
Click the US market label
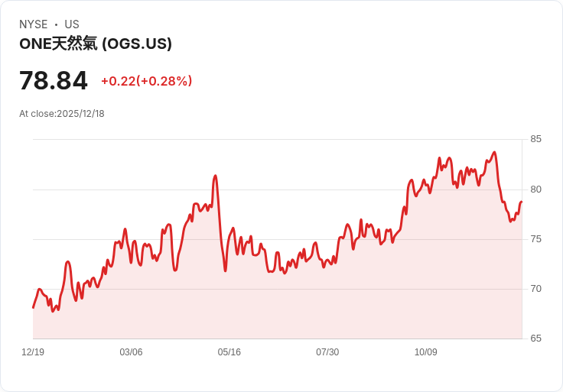(72, 24)
